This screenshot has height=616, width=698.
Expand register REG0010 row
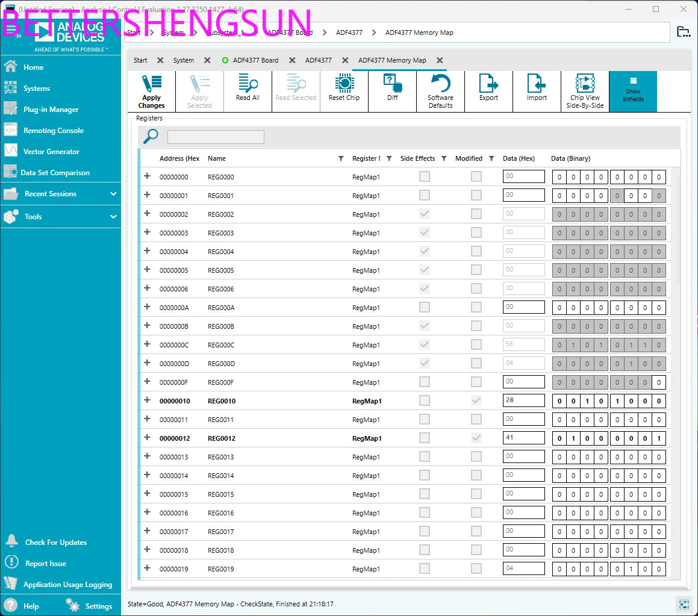pyautogui.click(x=148, y=400)
